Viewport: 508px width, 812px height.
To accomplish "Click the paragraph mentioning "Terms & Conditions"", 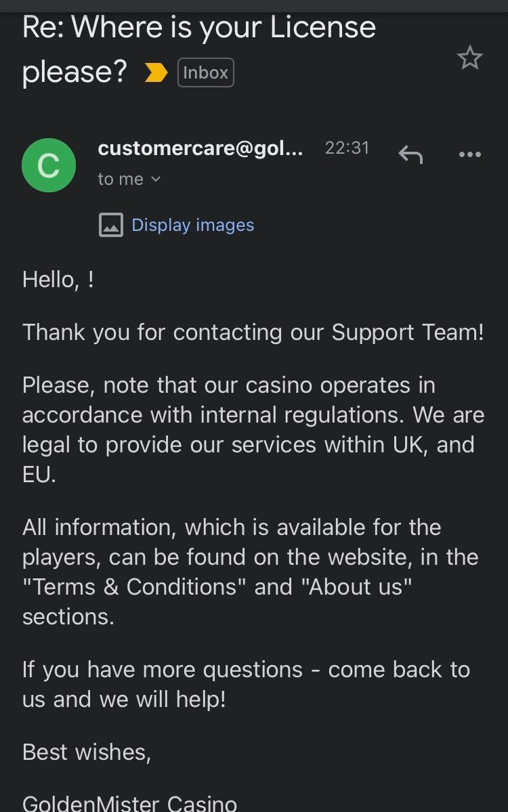I will click(x=250, y=572).
